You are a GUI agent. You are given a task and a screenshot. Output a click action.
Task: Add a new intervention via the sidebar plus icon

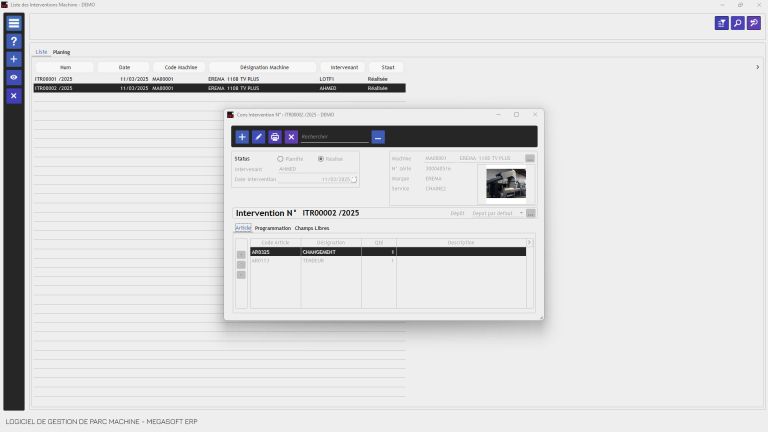tap(14, 59)
